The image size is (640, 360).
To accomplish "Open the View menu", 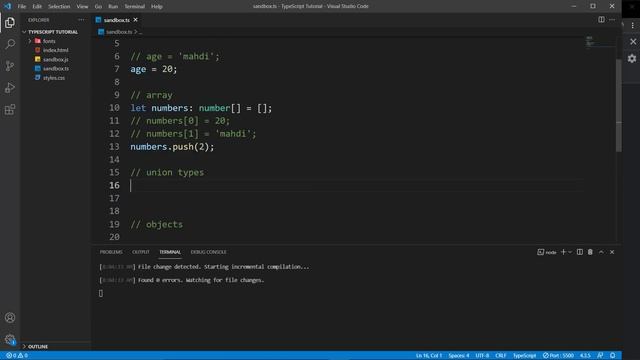I will pos(82,7).
